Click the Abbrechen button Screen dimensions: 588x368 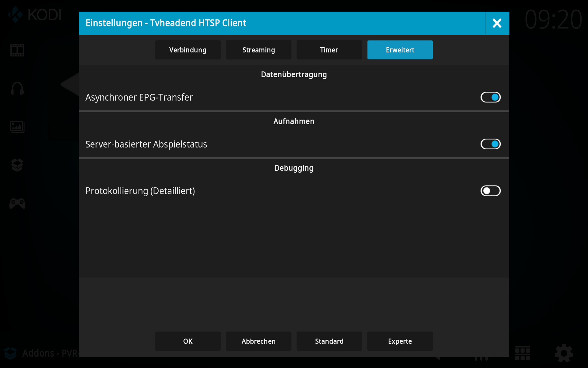(x=258, y=341)
